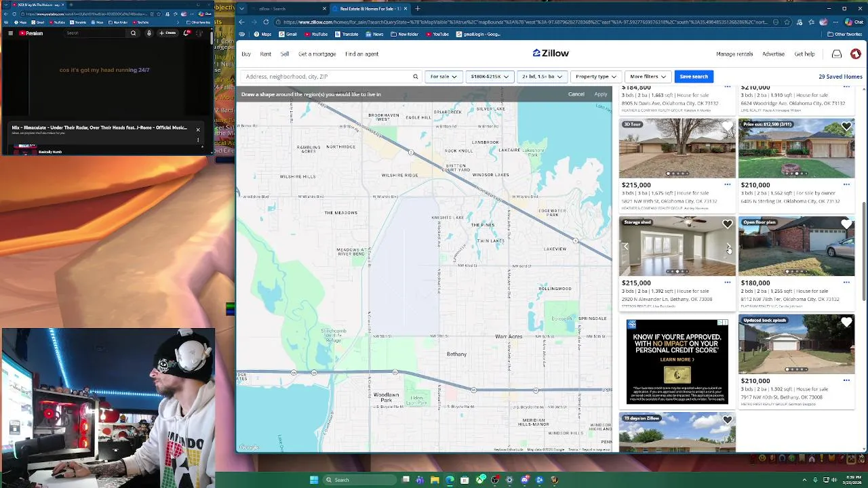The image size is (868, 488).
Task: Apply the drawn map shape
Action: point(601,94)
